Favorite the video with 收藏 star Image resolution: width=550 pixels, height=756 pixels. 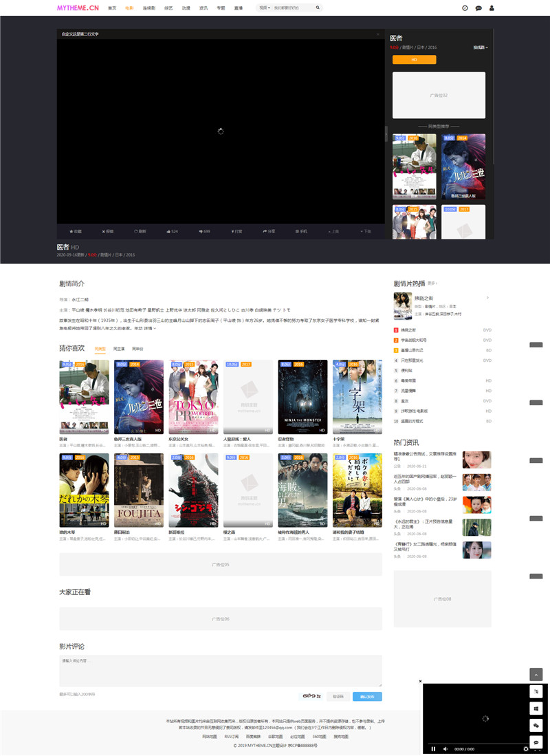pos(75,231)
